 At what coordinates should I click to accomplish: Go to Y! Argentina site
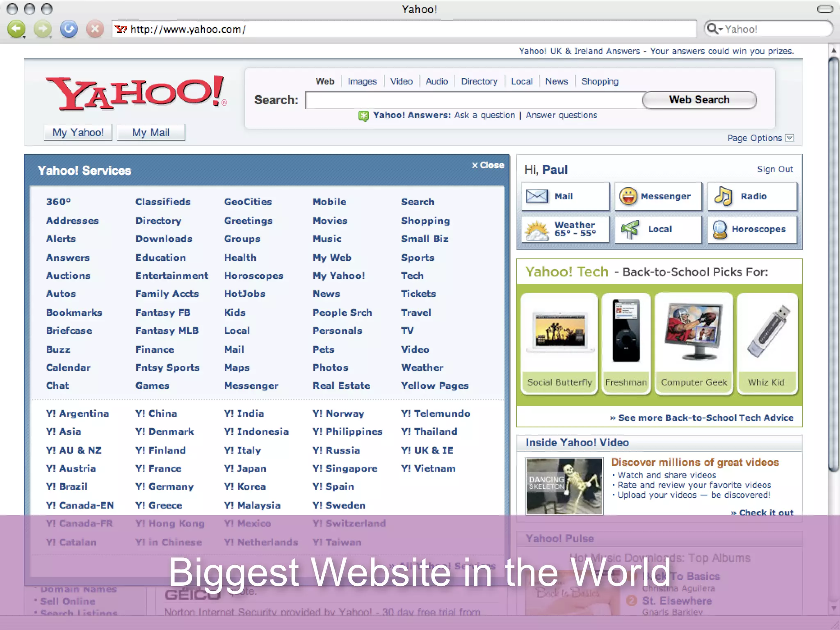click(x=78, y=413)
